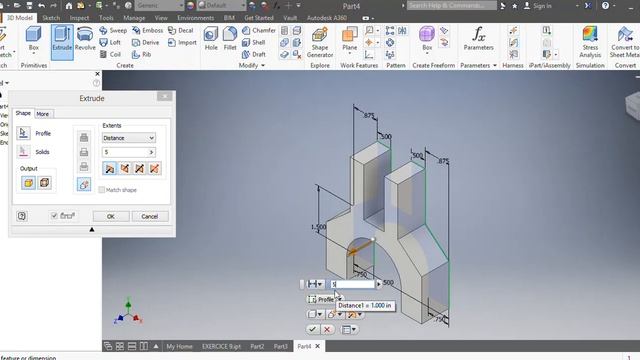Toggle the Match shape checkbox
The image size is (640, 360).
tap(102, 190)
